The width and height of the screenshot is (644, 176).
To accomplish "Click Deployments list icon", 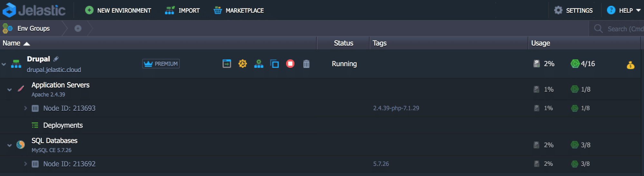I will 35,125.
